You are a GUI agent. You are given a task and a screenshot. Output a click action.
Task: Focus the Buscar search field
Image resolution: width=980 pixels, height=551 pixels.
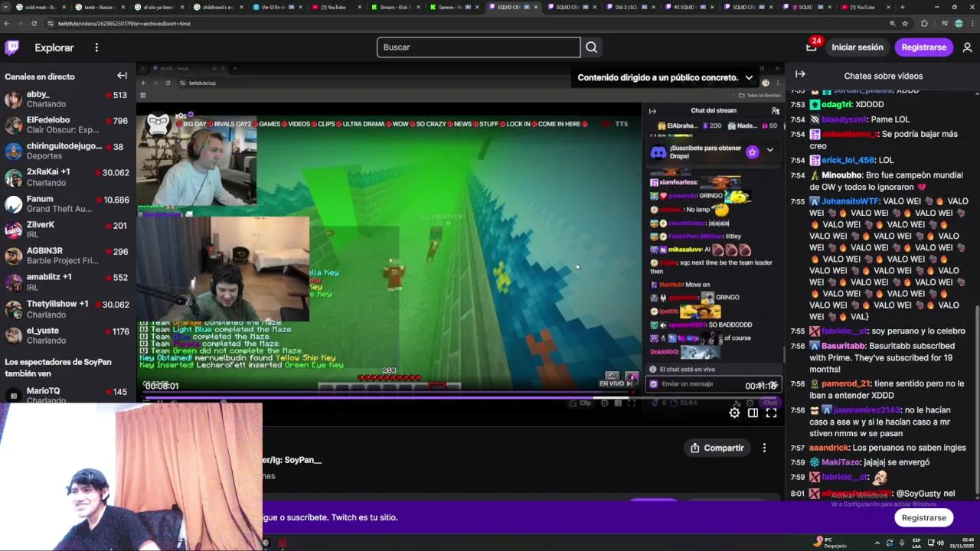(479, 47)
